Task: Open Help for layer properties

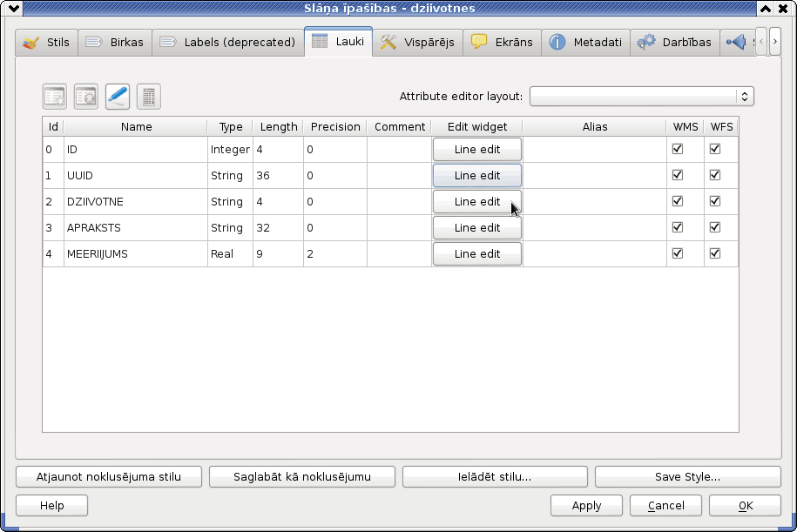Action: [x=52, y=506]
